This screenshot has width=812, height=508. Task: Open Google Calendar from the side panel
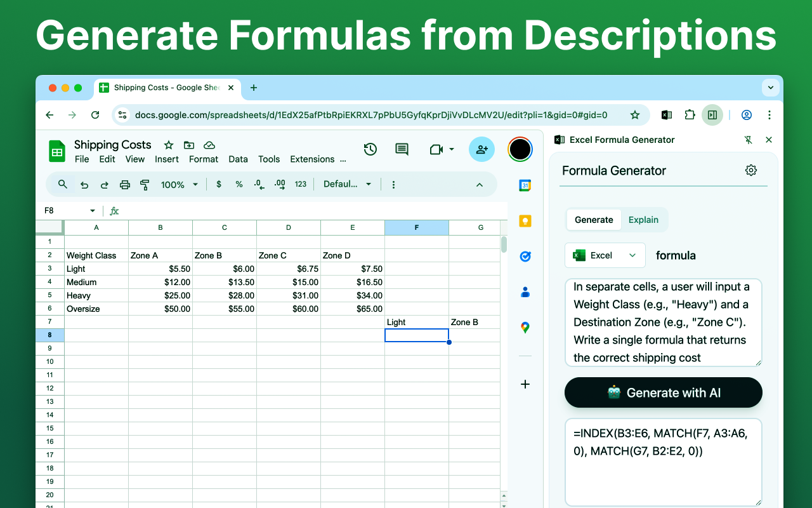click(525, 185)
